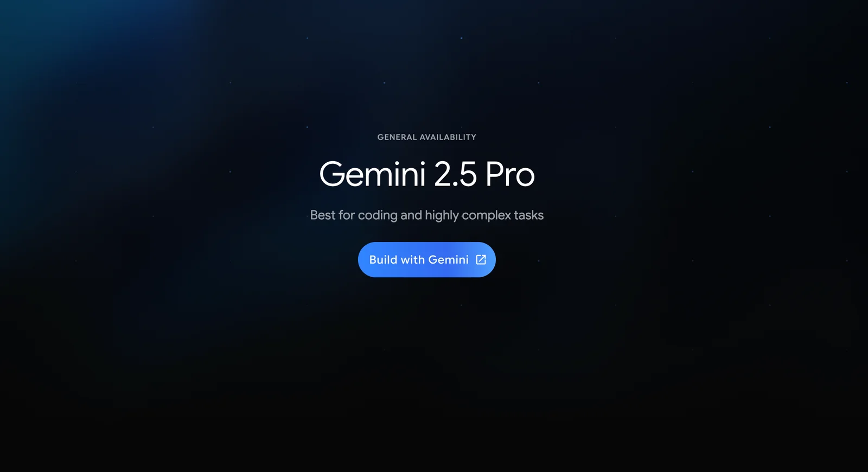Click the word 'GENERAL' above the heading
The height and width of the screenshot is (472, 868).
(397, 137)
